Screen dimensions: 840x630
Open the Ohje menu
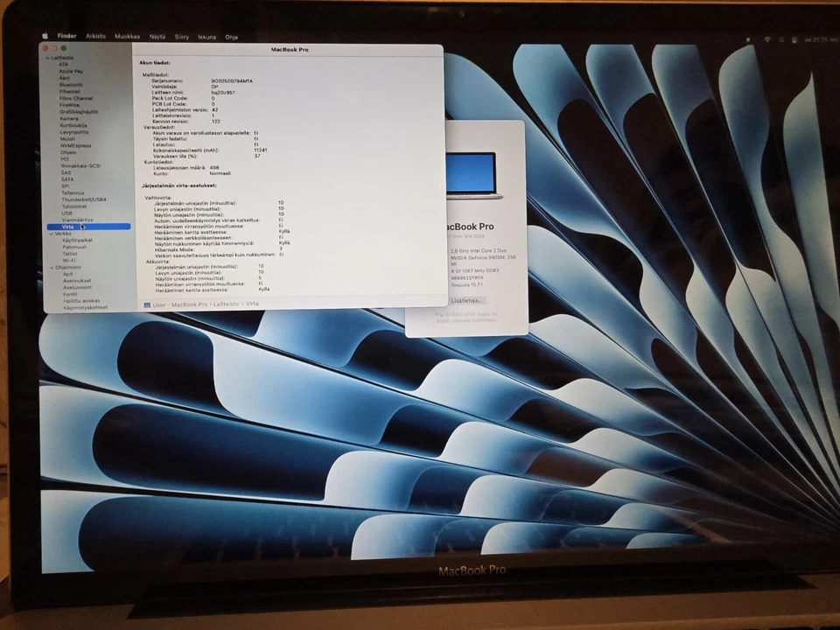point(231,36)
